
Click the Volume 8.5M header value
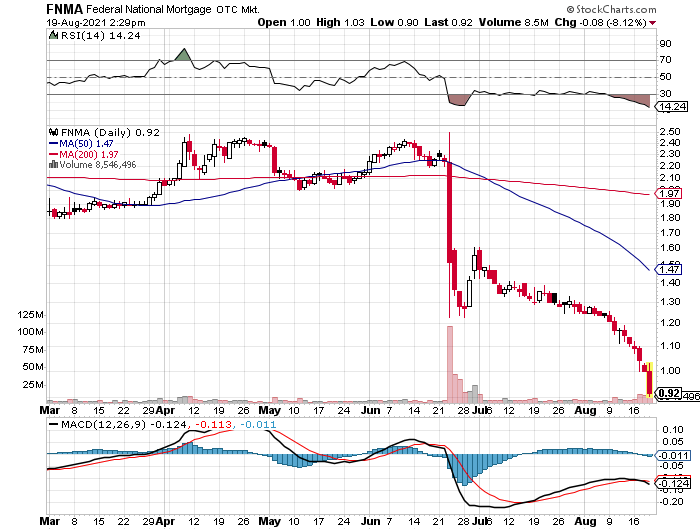pos(513,22)
